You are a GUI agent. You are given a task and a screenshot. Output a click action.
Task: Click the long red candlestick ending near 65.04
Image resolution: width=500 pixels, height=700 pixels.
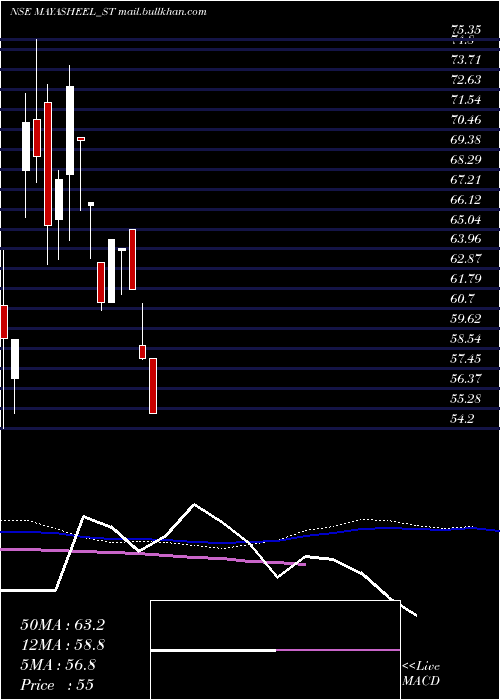48,164
